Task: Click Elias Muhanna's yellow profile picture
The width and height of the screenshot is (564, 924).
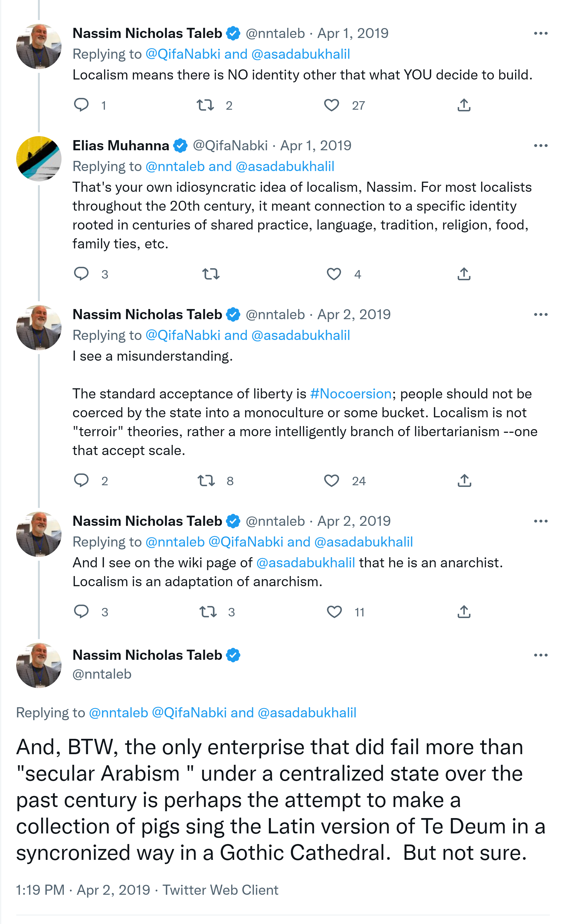Action: click(x=39, y=159)
